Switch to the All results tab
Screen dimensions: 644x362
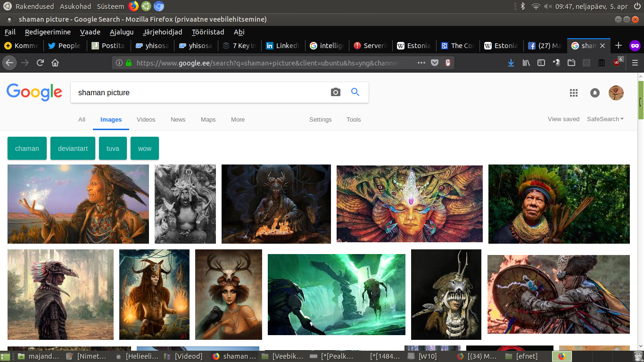(82, 120)
